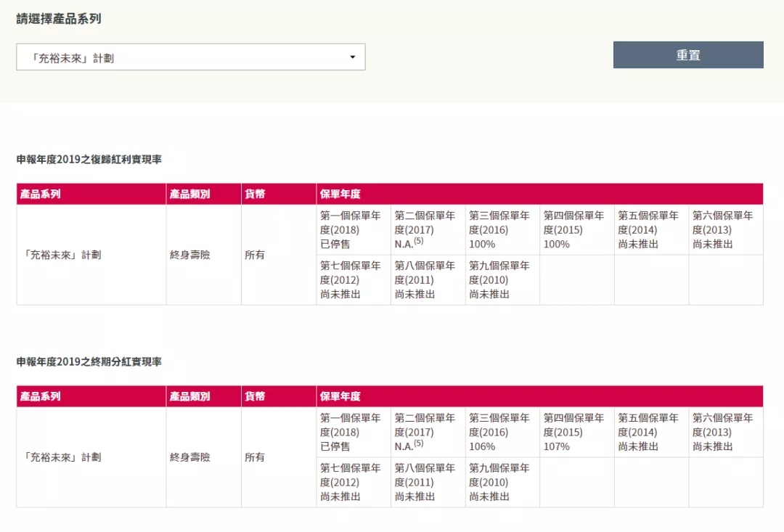The width and height of the screenshot is (784, 532).
Task: Click 貨幣 header in 終期分紅 table
Action: (279, 396)
